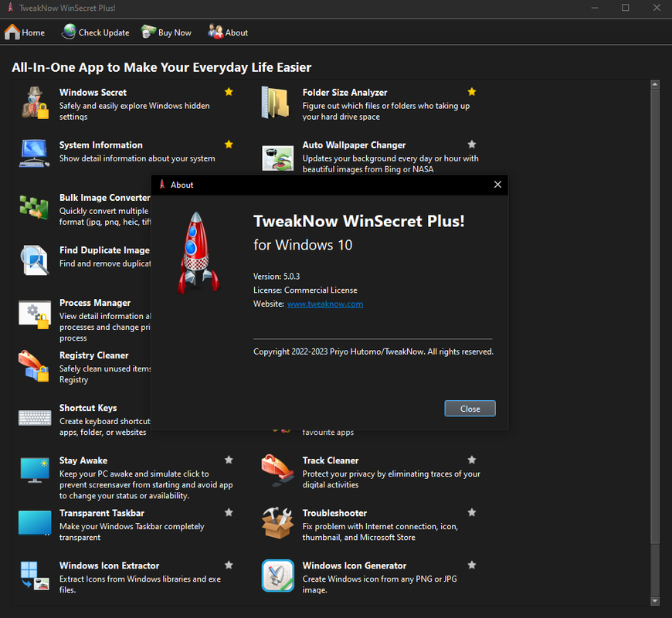The height and width of the screenshot is (618, 672).
Task: Open the Process Manager title
Action: pos(95,303)
